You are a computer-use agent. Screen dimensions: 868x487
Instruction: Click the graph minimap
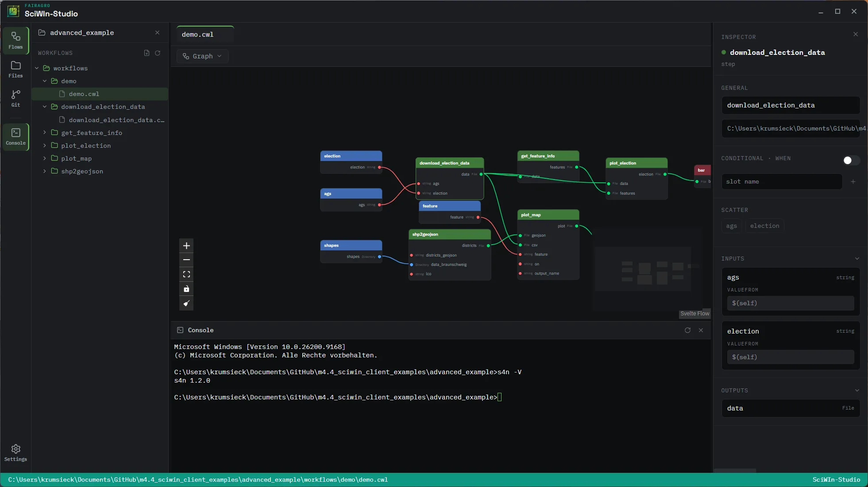coord(647,269)
